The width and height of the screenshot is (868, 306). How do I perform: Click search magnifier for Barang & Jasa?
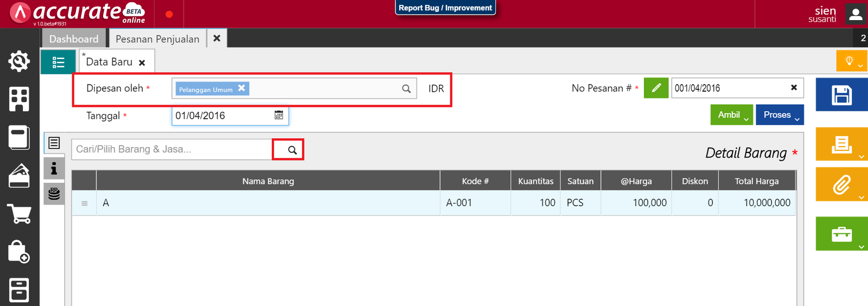click(x=292, y=150)
